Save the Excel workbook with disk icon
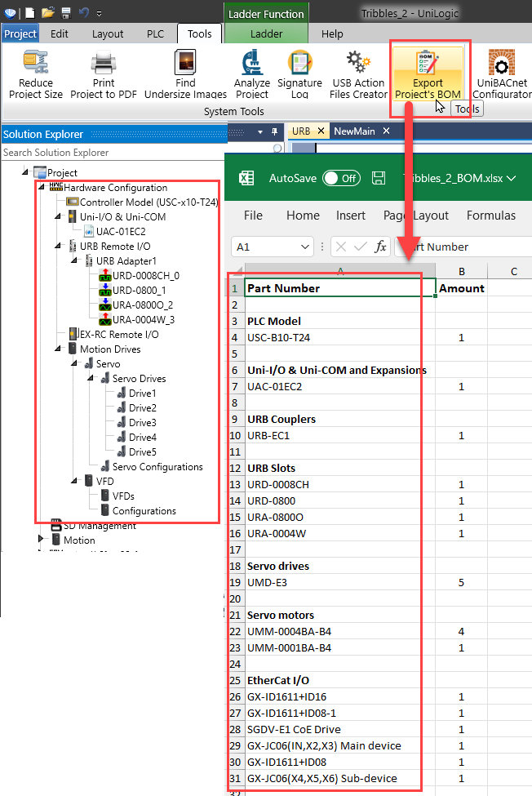532x796 pixels. coord(379,178)
